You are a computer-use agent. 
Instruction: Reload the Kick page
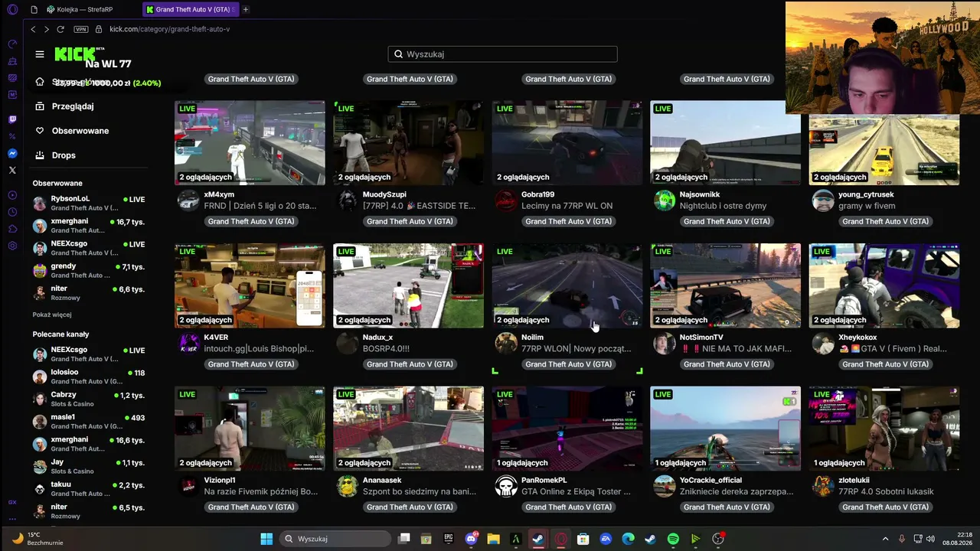[60, 29]
